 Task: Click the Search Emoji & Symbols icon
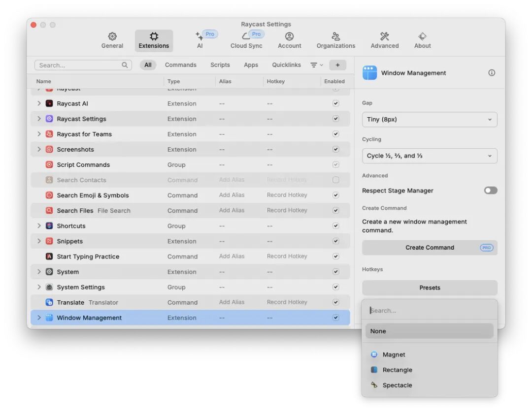click(49, 195)
